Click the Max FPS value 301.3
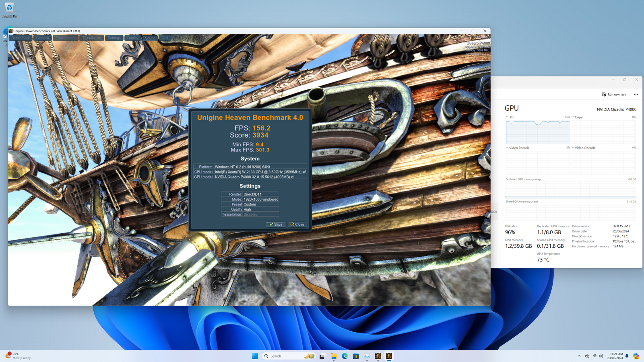This screenshot has height=362, width=644. pyautogui.click(x=263, y=150)
